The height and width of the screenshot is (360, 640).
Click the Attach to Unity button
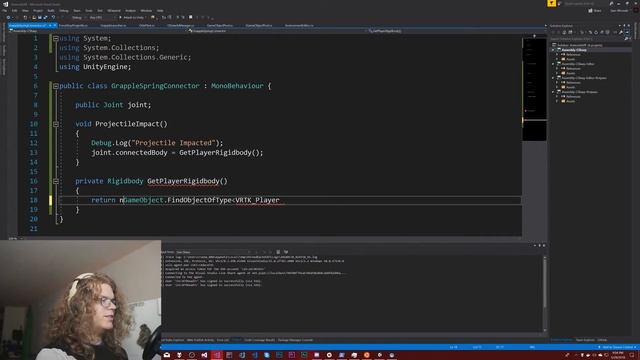132,18
